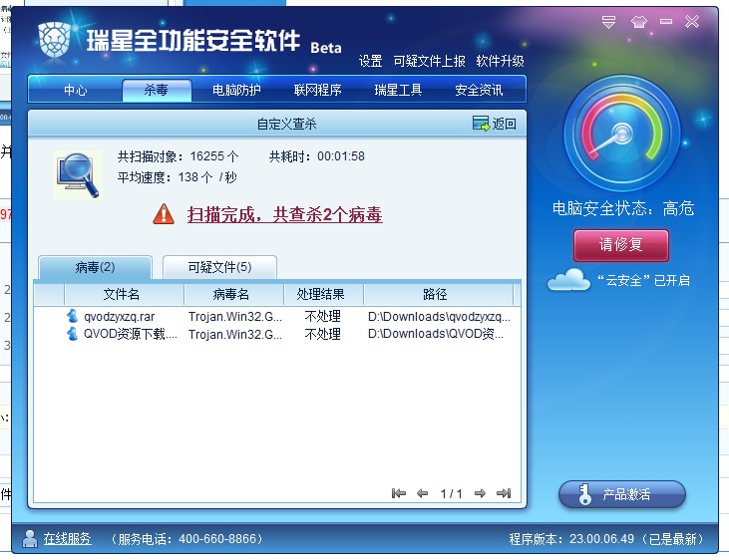The height and width of the screenshot is (560, 729).
Task: Click the 共扫描对象: 16255 个 text
Action: click(x=179, y=156)
